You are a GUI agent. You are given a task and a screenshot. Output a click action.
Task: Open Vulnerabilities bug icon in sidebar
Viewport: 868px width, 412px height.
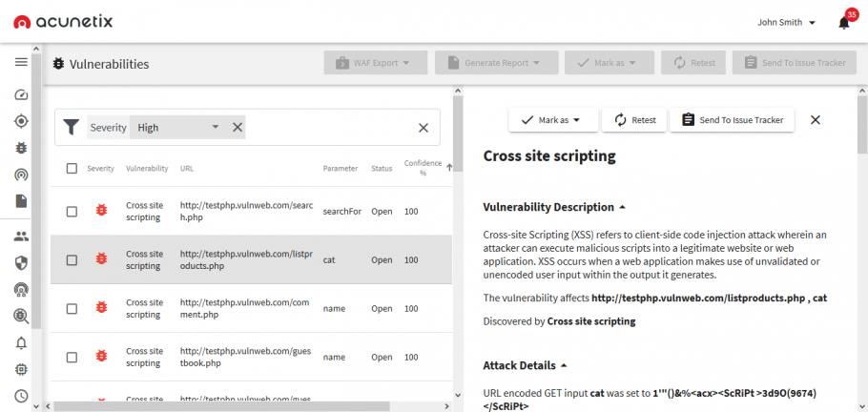point(21,147)
